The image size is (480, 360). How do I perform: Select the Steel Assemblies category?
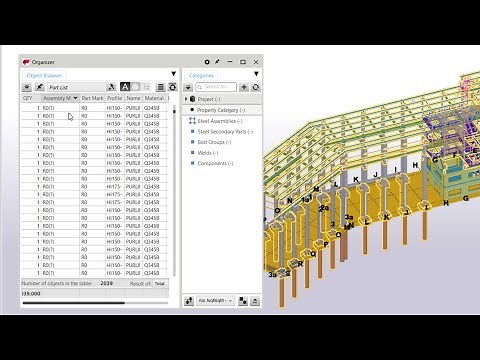[220, 121]
